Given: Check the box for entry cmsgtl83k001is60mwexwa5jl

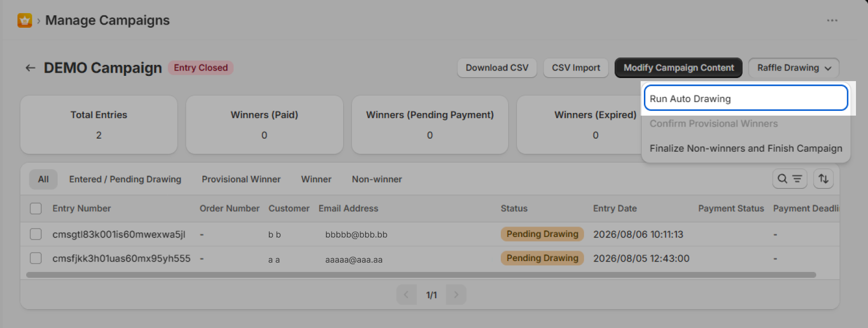Looking at the screenshot, I should [x=36, y=234].
